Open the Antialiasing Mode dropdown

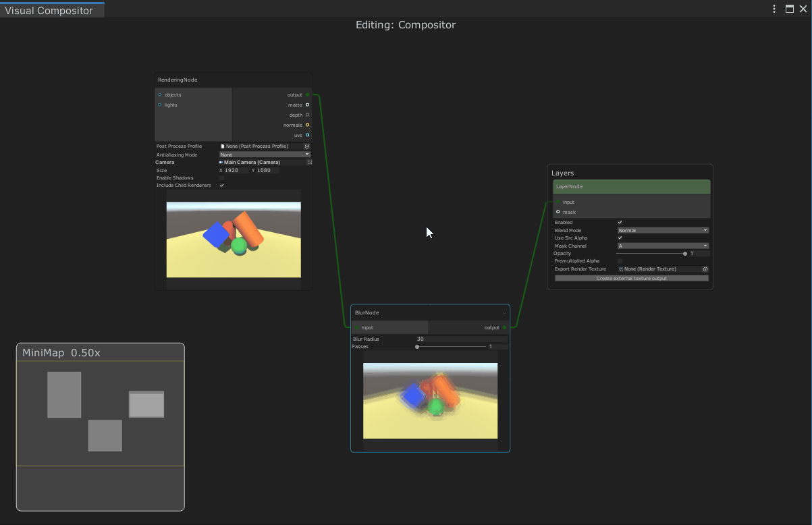point(265,155)
